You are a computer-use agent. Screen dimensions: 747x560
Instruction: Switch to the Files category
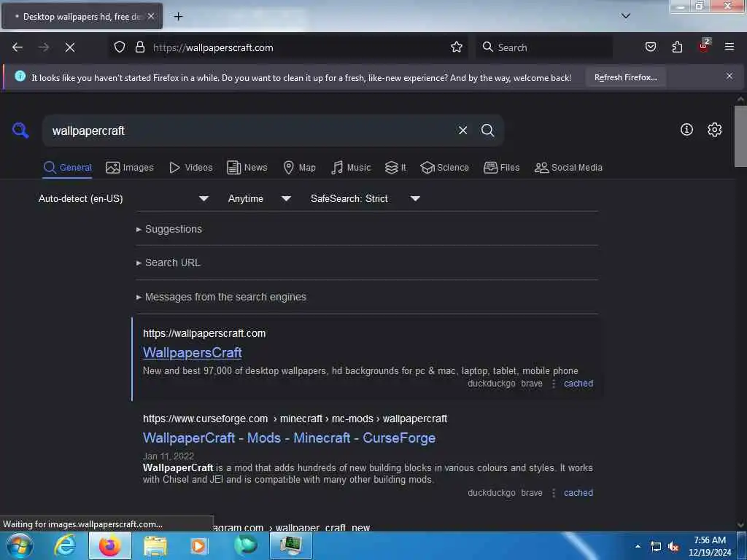point(501,168)
